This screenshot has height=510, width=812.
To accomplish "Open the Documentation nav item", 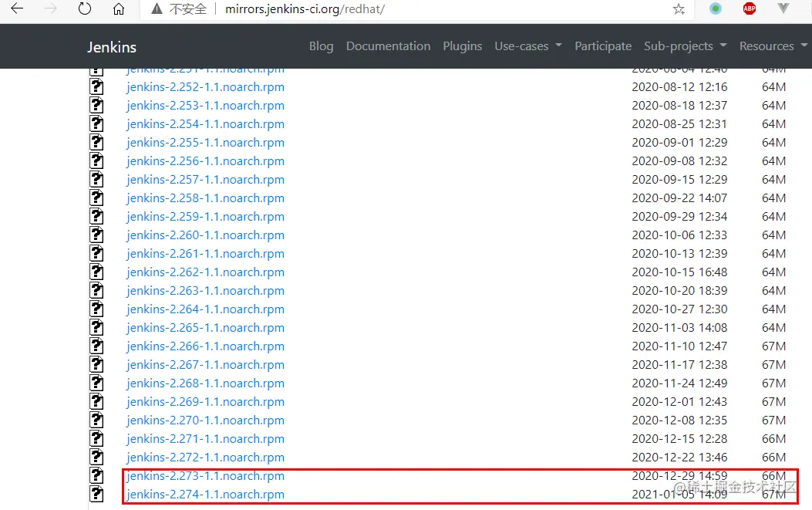I will [389, 46].
